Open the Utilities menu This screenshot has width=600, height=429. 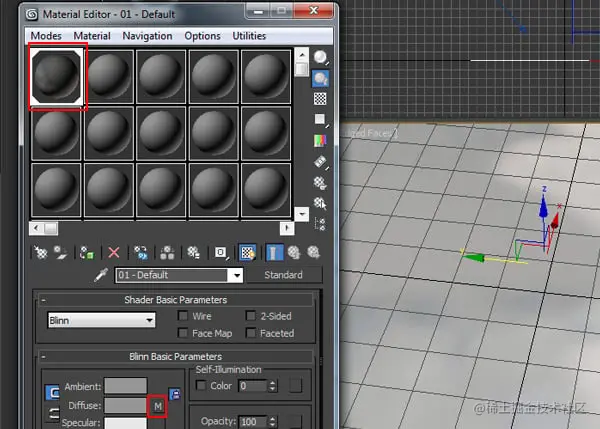click(249, 36)
